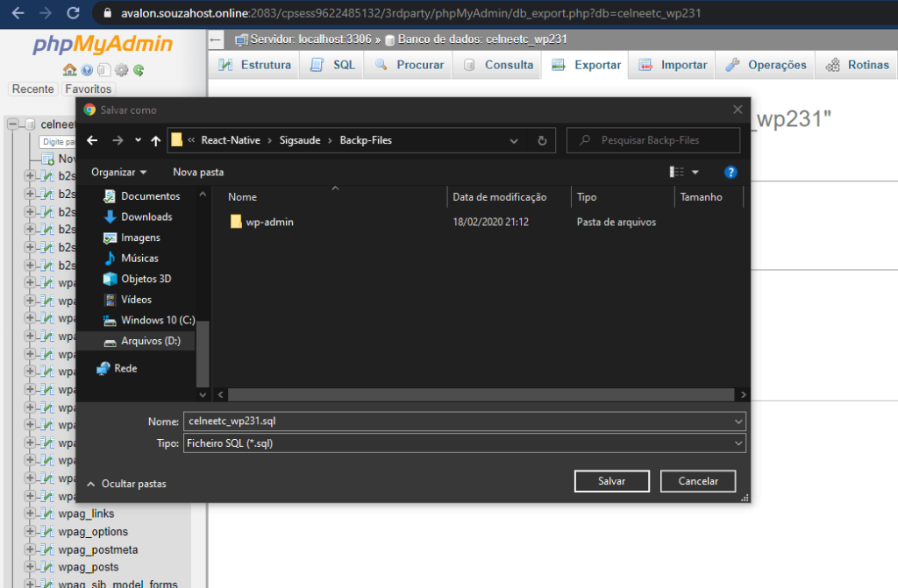This screenshot has height=588, width=898.
Task: Expand the wpag_options table node
Action: (x=30, y=531)
